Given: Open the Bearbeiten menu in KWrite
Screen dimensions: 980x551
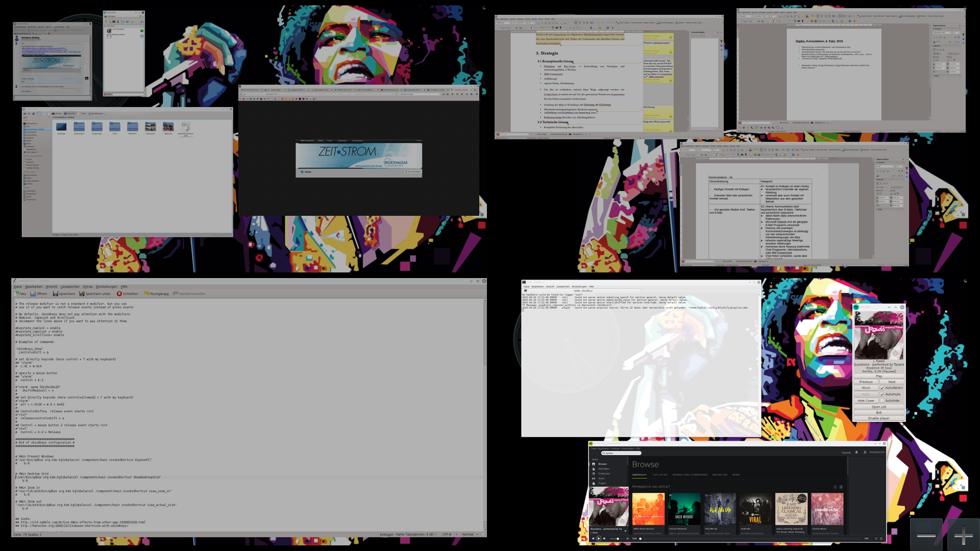Looking at the screenshot, I should 34,287.
